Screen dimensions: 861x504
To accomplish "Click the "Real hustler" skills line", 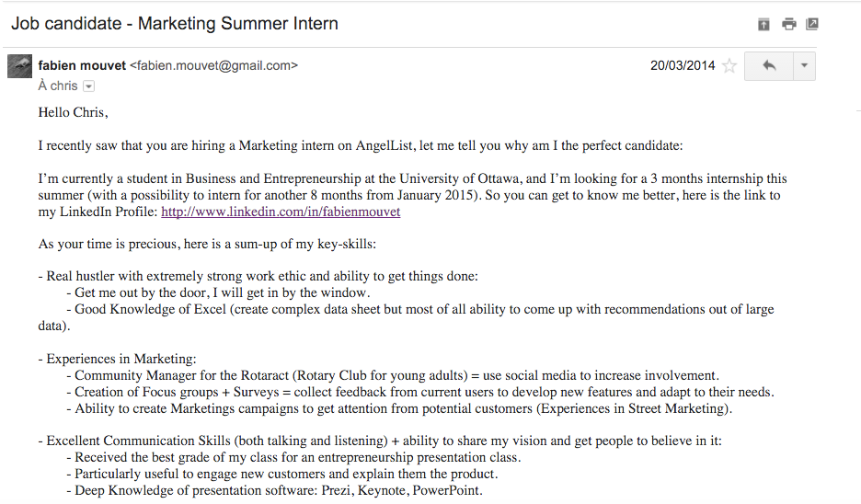I will coord(258,276).
